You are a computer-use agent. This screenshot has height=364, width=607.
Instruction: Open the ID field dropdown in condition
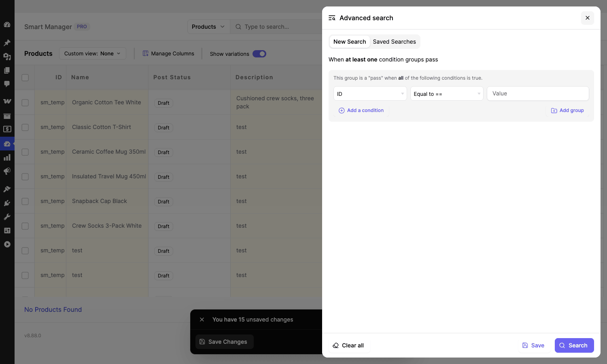click(370, 94)
